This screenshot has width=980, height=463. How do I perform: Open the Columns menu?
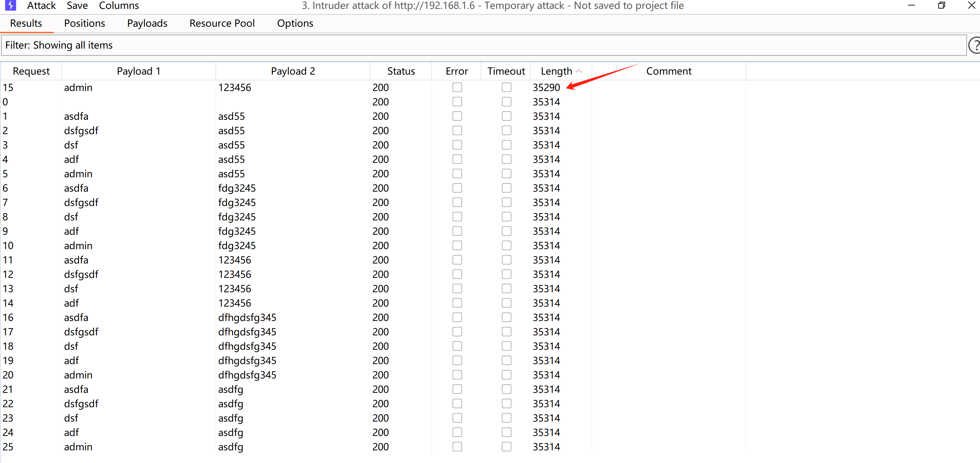coord(119,6)
